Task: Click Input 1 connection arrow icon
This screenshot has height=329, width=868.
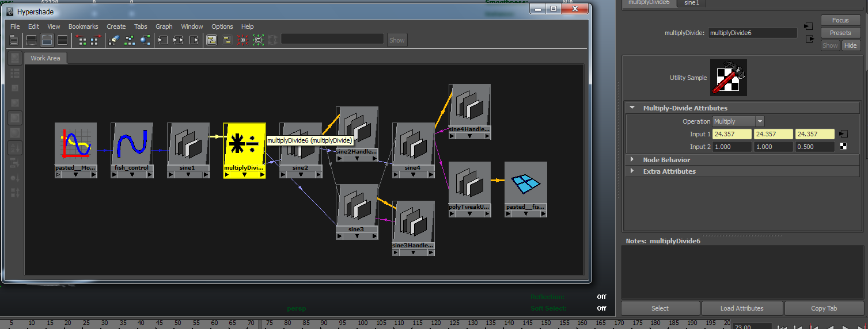Action: (843, 134)
